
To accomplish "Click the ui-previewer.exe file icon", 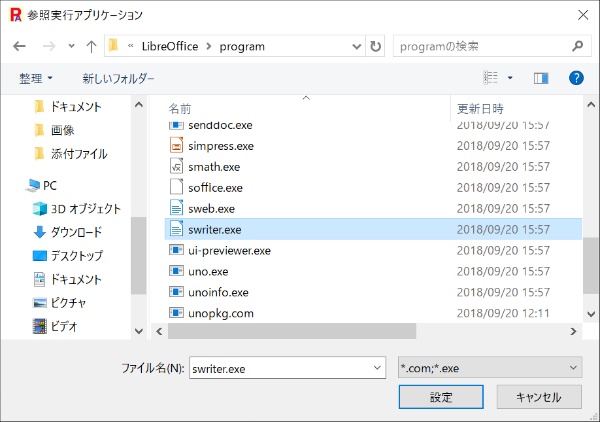I will (x=176, y=250).
